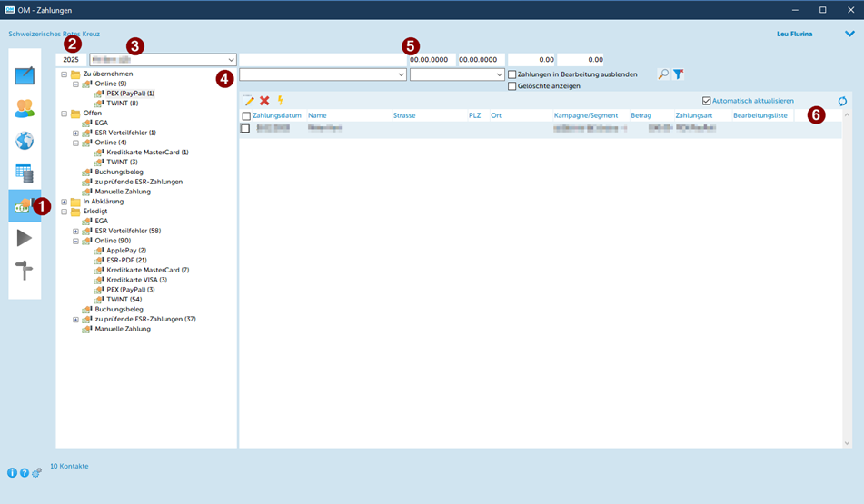Collapse the Zu übernehmen tree node

64,74
